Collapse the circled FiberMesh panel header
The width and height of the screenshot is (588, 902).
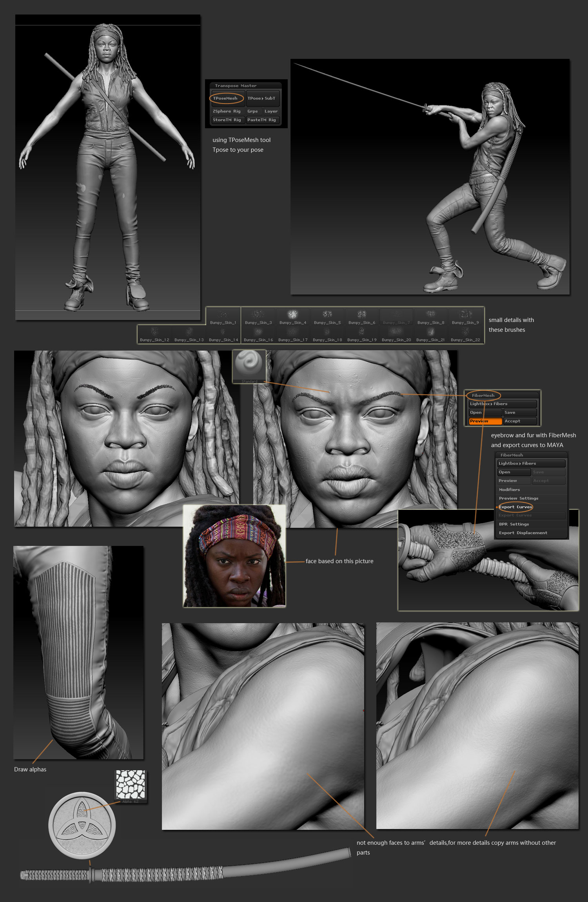click(x=502, y=395)
